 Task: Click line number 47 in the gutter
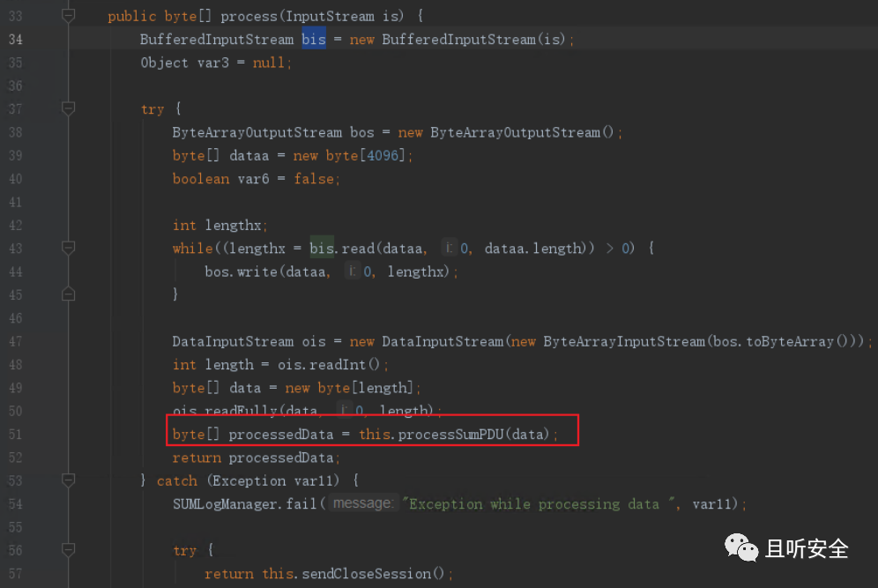coord(16,341)
